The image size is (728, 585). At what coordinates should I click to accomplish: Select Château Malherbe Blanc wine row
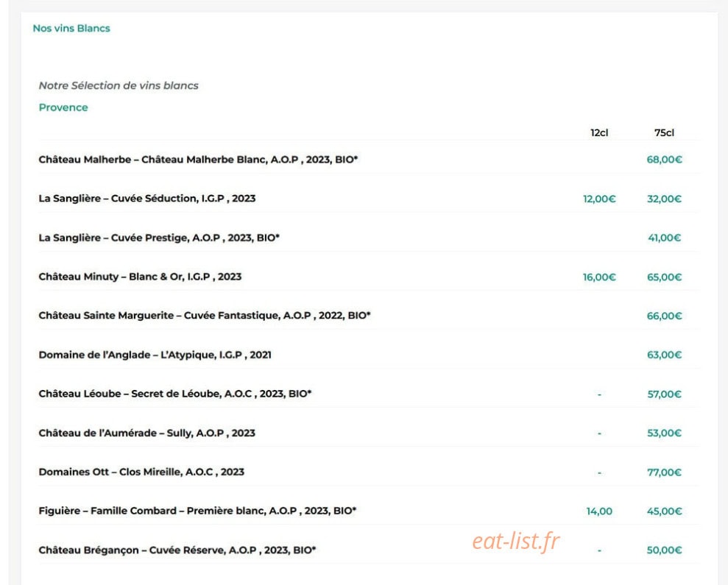pyautogui.click(x=198, y=160)
